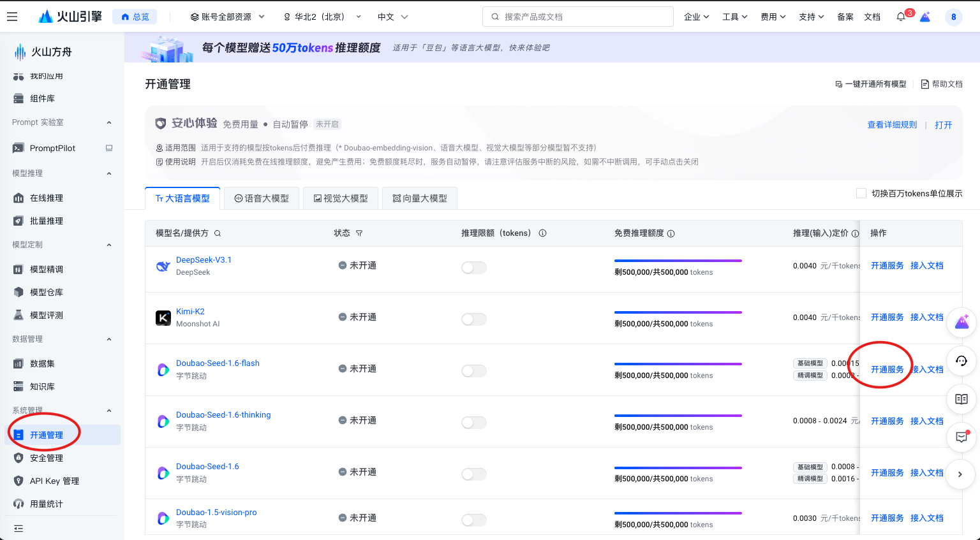Screen dimensions: 980x540
Task: Open region dropdown 华北2（北京）
Action: pyautogui.click(x=323, y=17)
